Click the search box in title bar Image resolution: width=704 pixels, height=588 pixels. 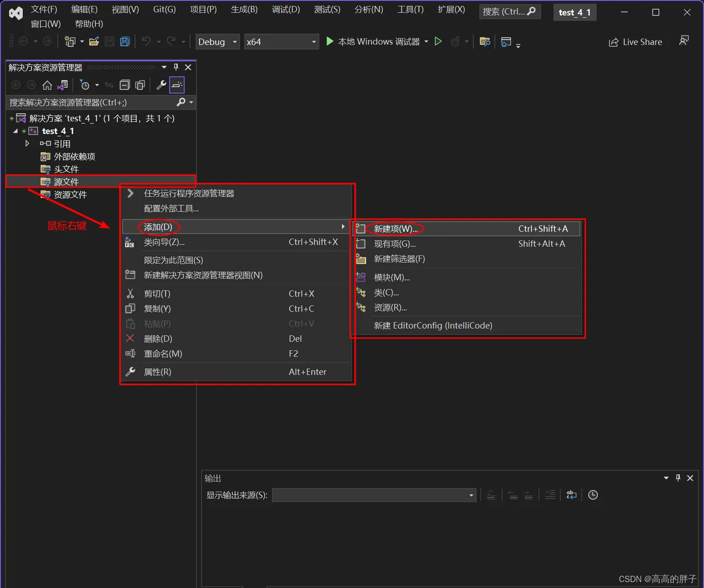509,12
